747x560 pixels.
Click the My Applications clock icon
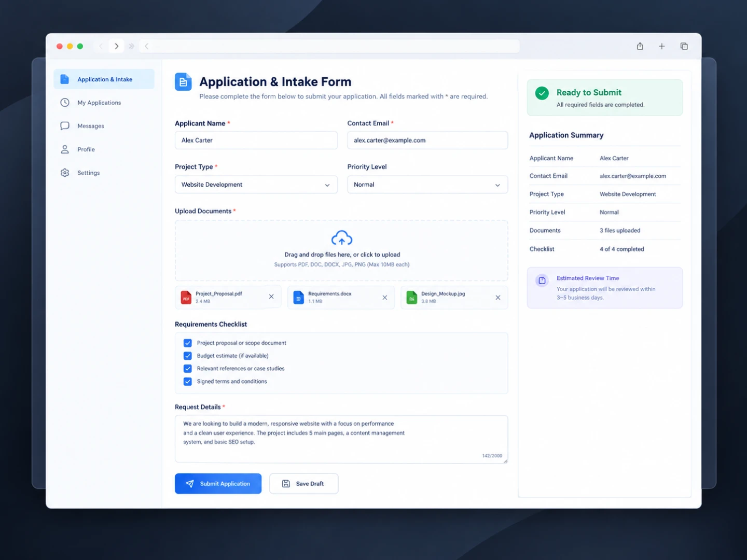click(65, 103)
